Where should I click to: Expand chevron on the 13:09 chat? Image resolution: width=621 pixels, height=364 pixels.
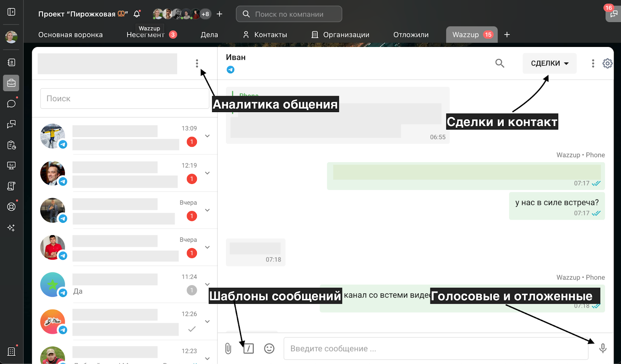click(x=207, y=136)
